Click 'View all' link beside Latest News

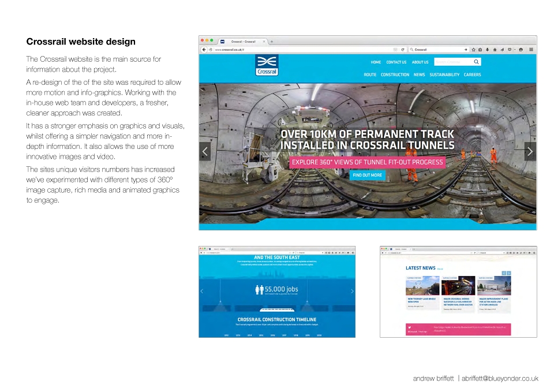point(440,269)
